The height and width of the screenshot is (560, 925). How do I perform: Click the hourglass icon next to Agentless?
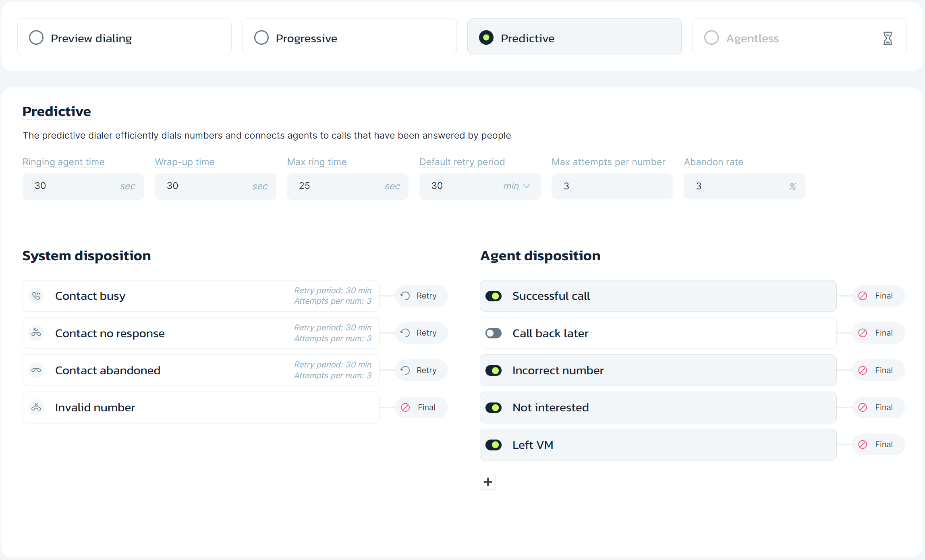click(888, 38)
